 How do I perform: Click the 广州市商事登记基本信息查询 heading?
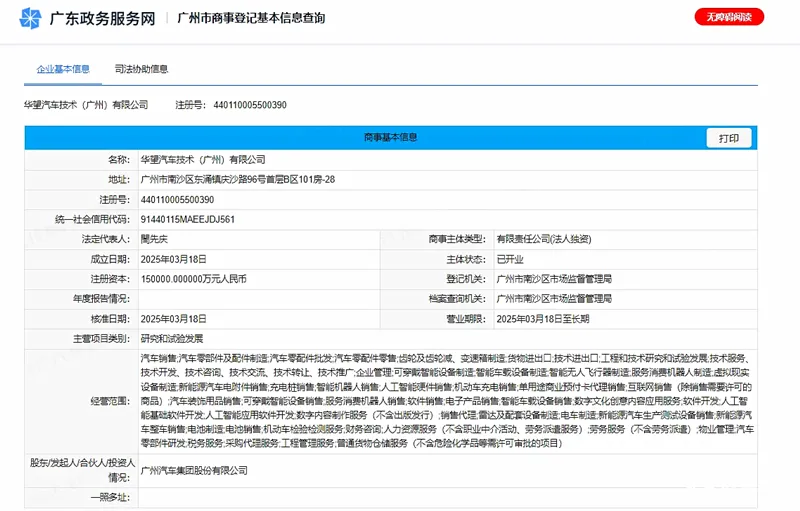click(x=251, y=18)
